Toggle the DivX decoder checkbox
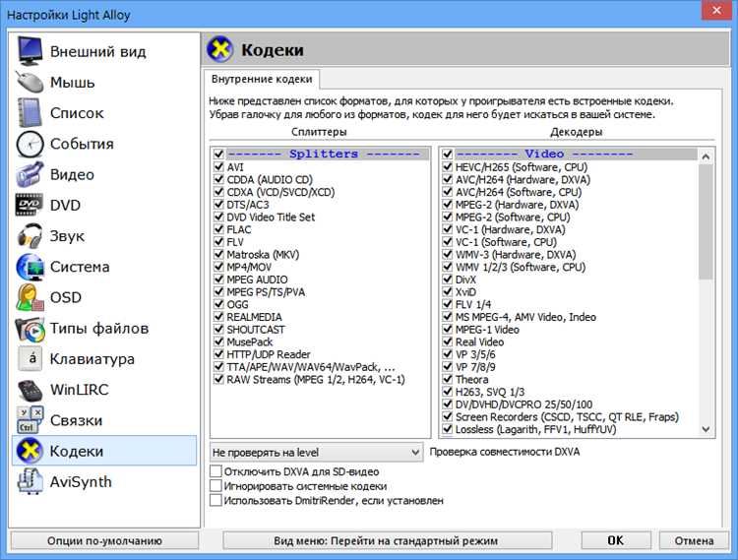This screenshot has height=560, width=738. pos(447,280)
